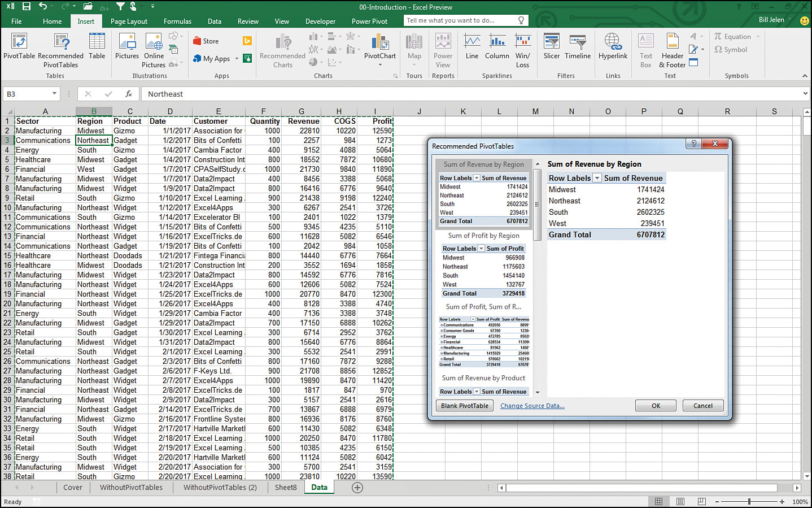Screen dimensions: 812x508
Task: Click the Slicer filter icon
Action: point(552,46)
